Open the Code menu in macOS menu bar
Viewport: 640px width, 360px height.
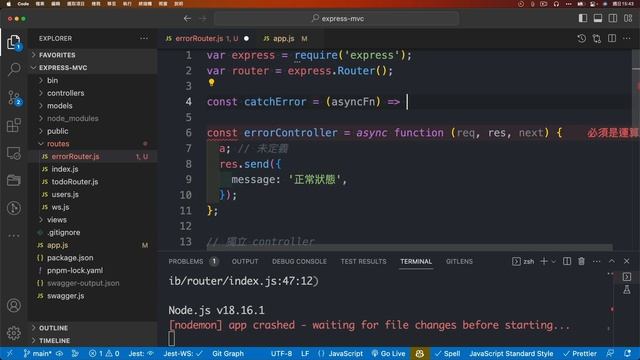pyautogui.click(x=23, y=4)
